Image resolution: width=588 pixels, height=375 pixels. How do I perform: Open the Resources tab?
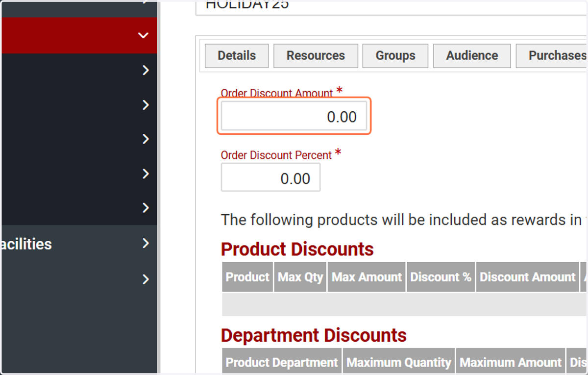click(316, 56)
